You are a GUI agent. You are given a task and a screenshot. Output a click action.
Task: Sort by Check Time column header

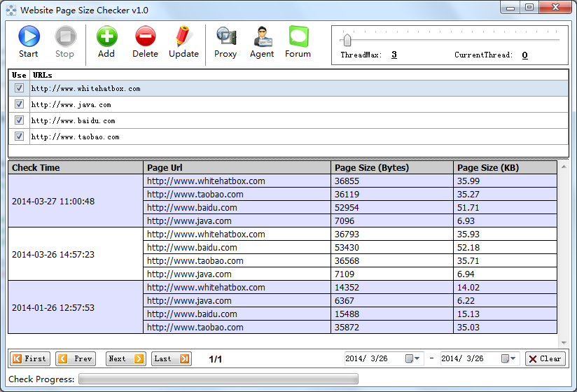coord(75,167)
